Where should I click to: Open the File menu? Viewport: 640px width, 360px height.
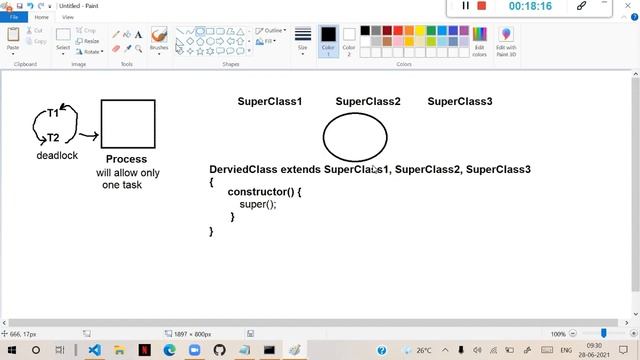(x=14, y=17)
